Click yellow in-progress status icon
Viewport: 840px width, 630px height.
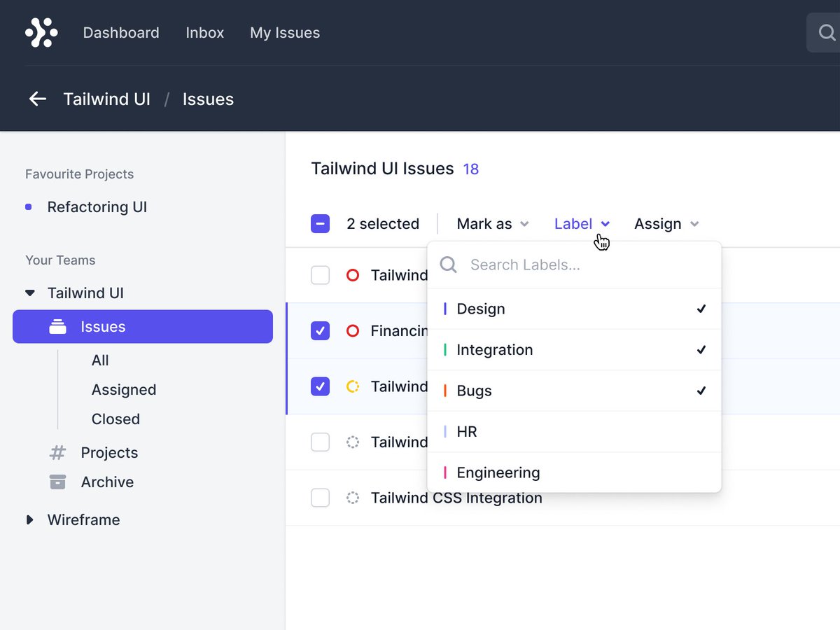coord(353,386)
